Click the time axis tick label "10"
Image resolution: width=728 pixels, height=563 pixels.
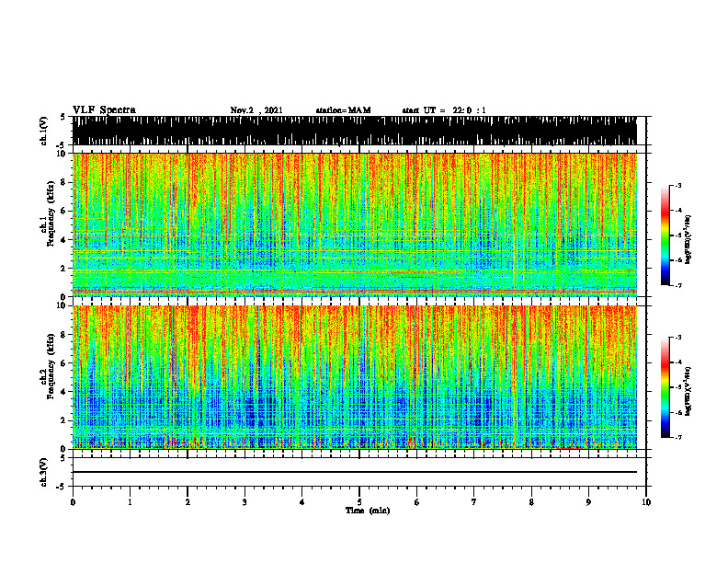click(x=646, y=502)
